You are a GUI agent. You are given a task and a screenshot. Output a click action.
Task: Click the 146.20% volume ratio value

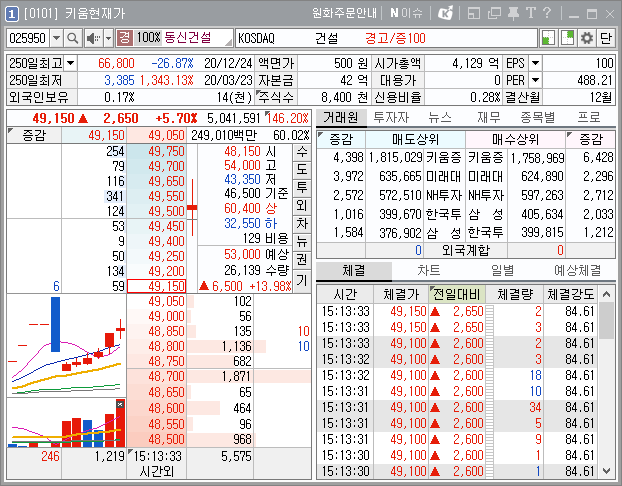(288, 118)
